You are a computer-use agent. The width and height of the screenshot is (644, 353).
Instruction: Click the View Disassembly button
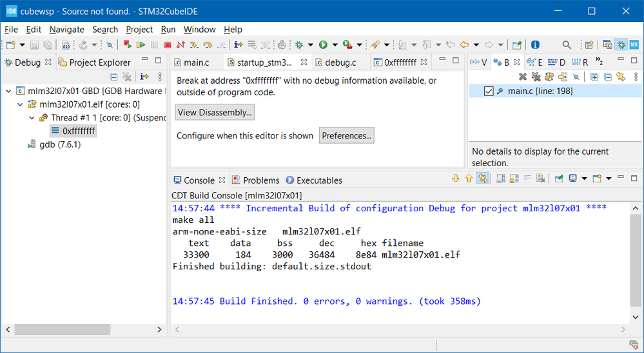click(x=215, y=113)
